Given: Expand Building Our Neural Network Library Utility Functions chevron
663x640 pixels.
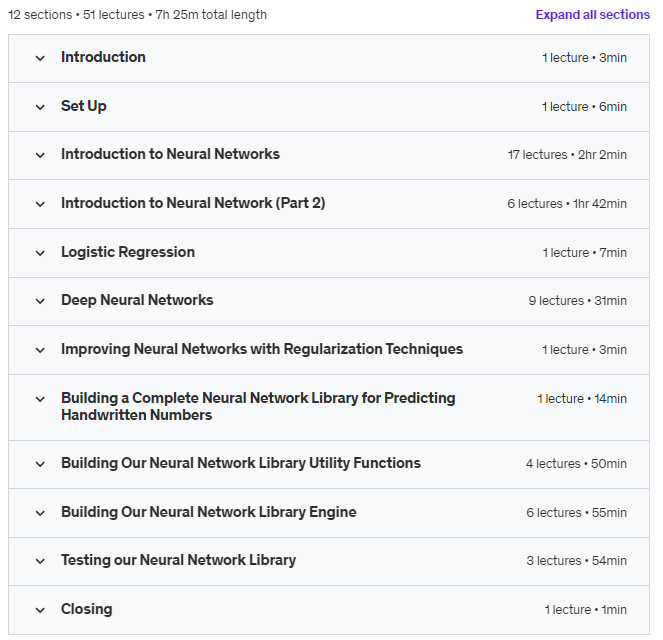Looking at the screenshot, I should coord(40,464).
